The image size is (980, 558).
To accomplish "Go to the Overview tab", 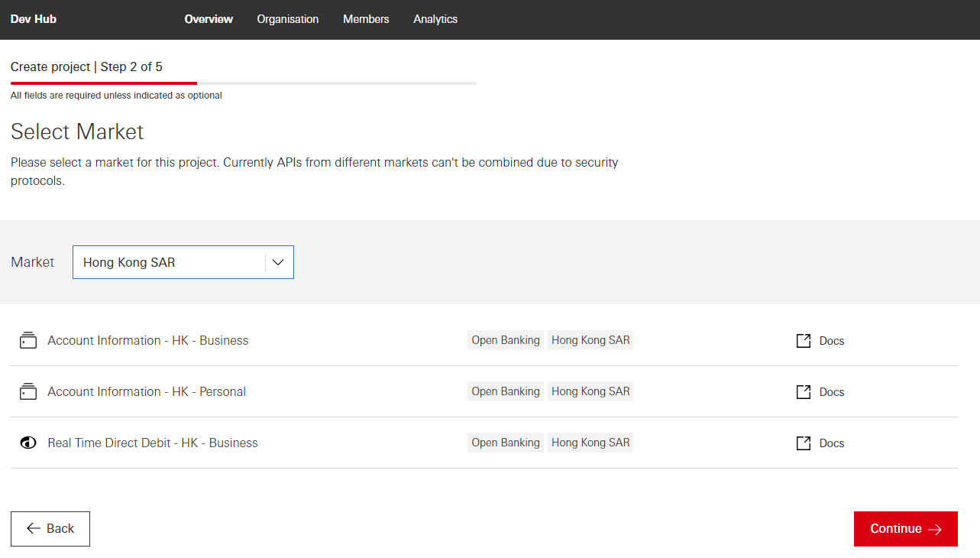I will tap(209, 19).
